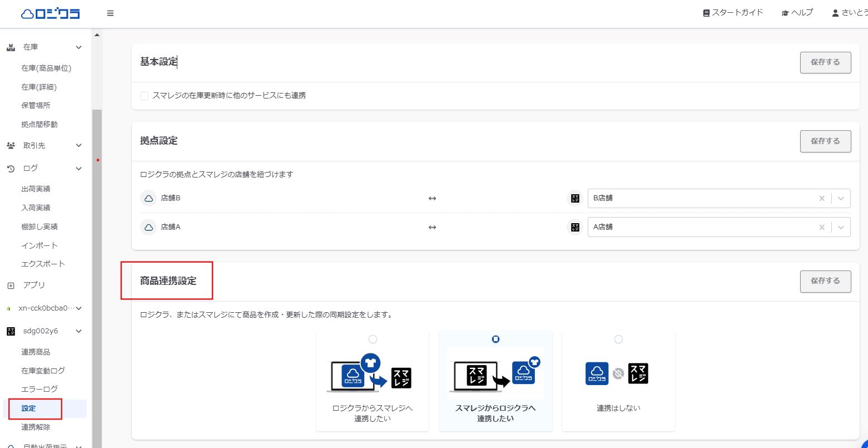Viewport: 868px width, 448px height.
Task: Click the スマレジ icon beside sdg002y6
Action: [11, 331]
